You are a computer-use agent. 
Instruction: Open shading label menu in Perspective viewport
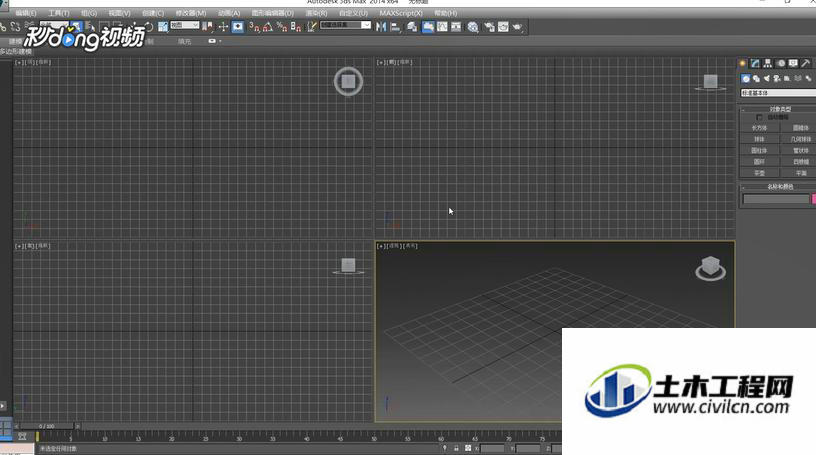[411, 246]
